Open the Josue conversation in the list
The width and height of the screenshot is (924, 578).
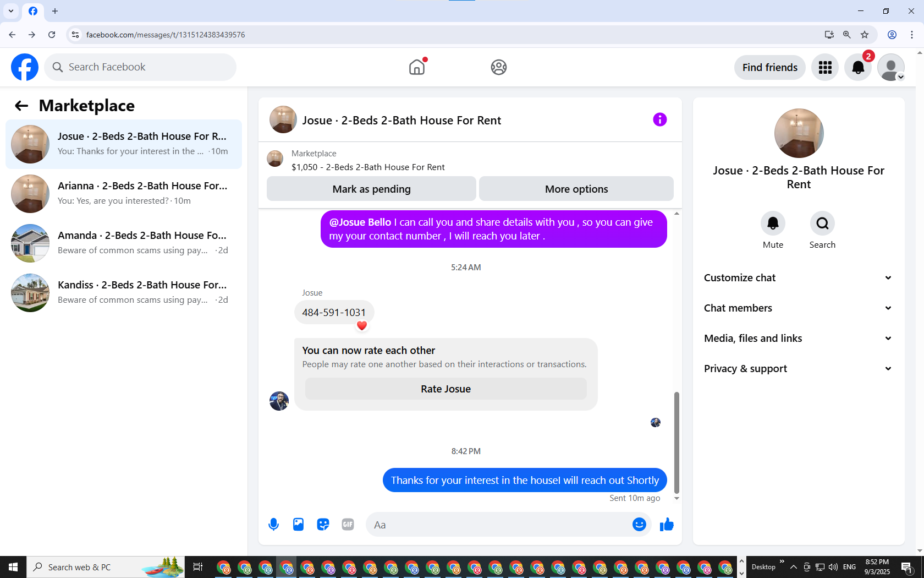124,144
